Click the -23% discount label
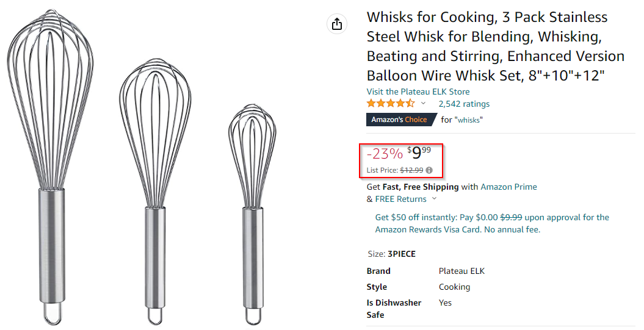The width and height of the screenshot is (644, 330). point(385,154)
